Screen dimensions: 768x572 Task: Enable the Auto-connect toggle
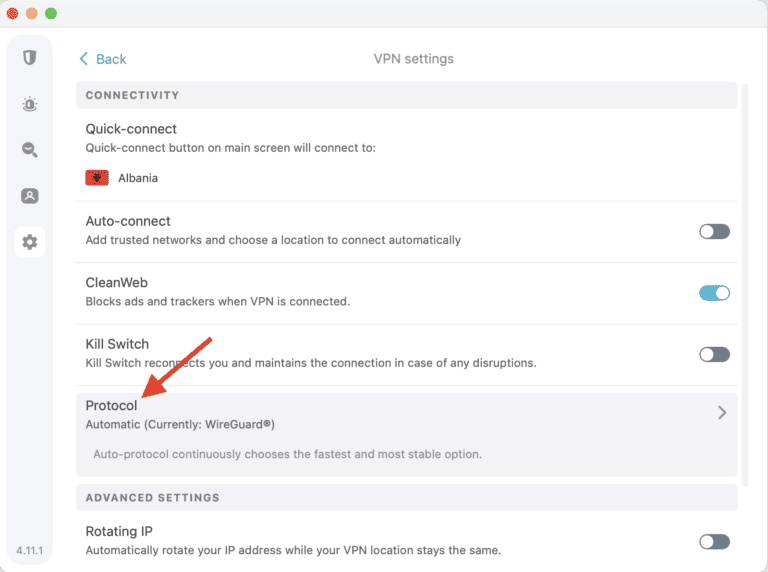click(714, 232)
